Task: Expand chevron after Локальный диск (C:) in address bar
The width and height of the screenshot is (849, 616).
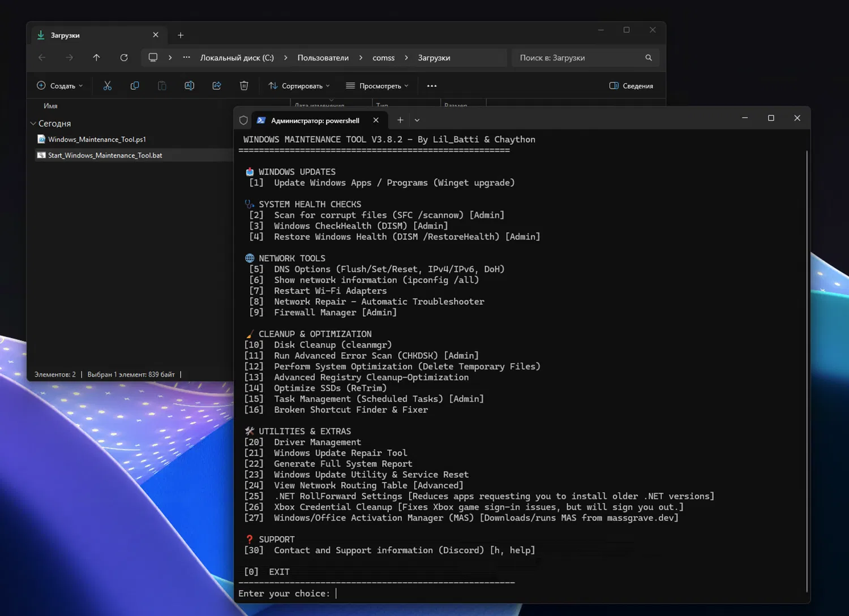Action: click(285, 58)
